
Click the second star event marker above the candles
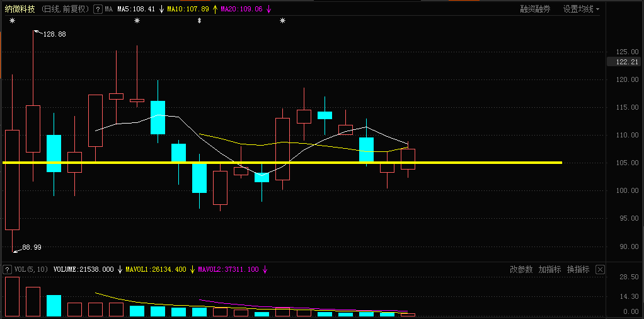point(137,21)
